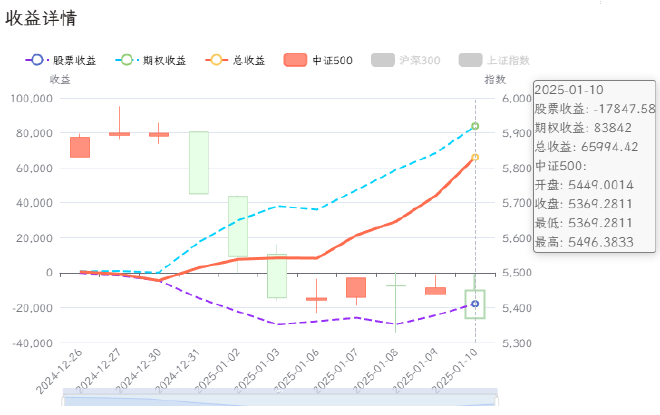Hide the 总收益 series via legend
Screen dimensions: 660x415
tap(237, 61)
